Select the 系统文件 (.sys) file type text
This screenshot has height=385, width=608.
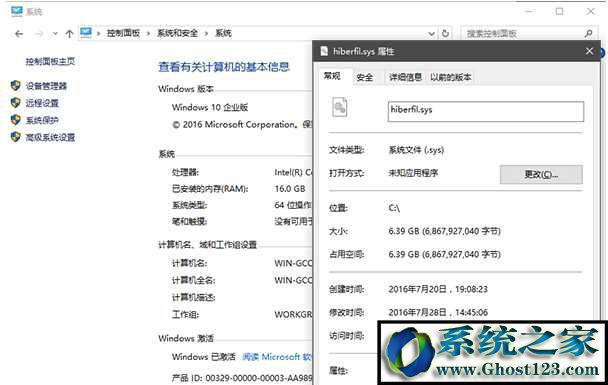pos(416,150)
